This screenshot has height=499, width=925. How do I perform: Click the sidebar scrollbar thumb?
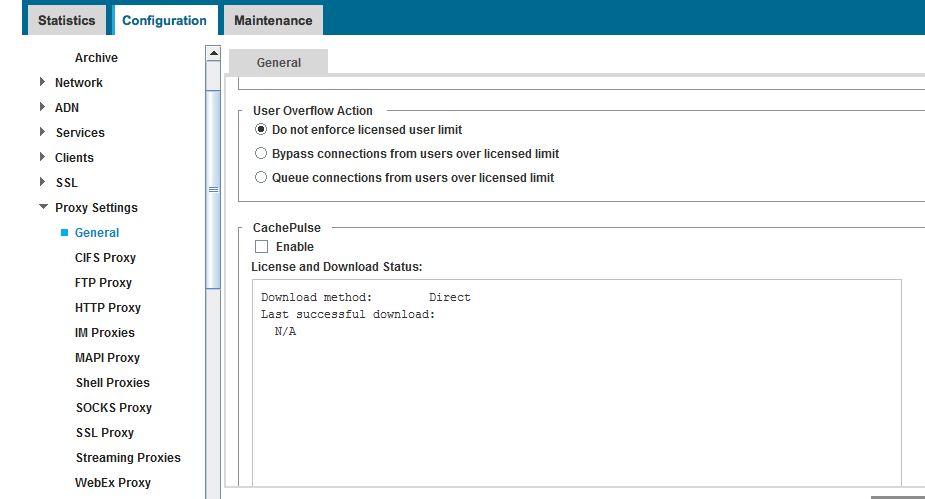[213, 189]
